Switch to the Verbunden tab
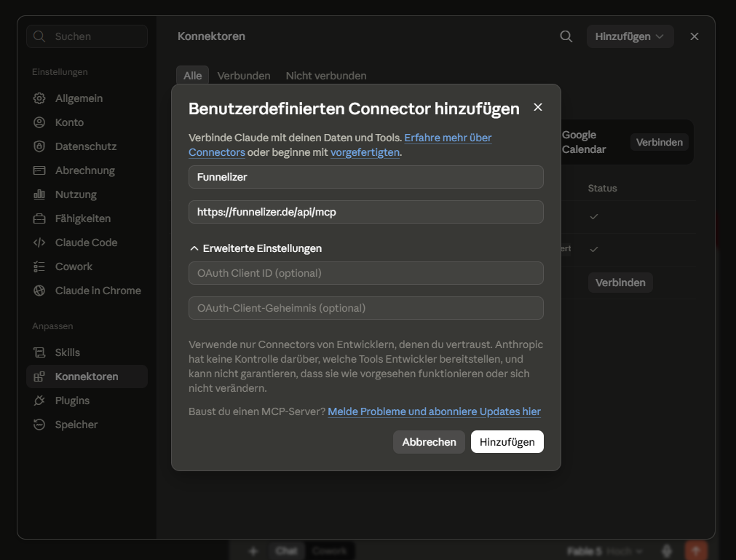The image size is (736, 560). coord(244,76)
